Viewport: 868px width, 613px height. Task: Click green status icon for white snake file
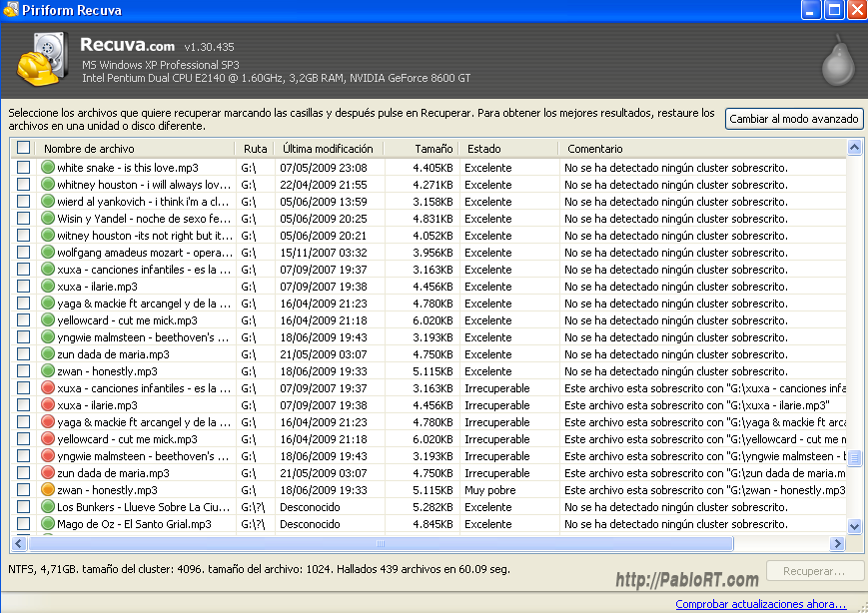pos(47,168)
